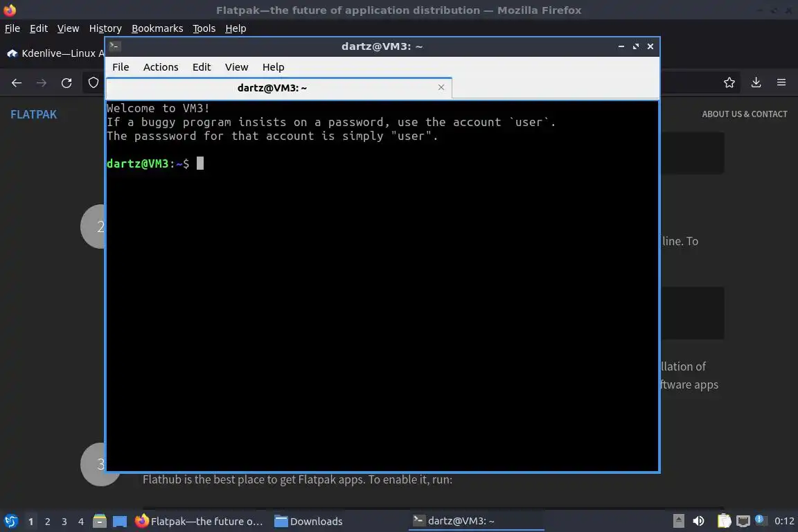Switch to workspace 3
Screen dimensions: 798x532
tap(64, 522)
